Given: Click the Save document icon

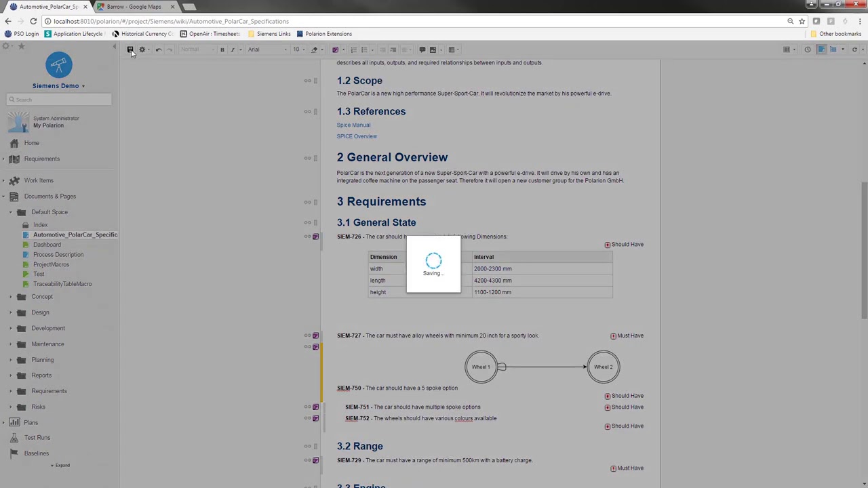Looking at the screenshot, I should click(x=130, y=49).
